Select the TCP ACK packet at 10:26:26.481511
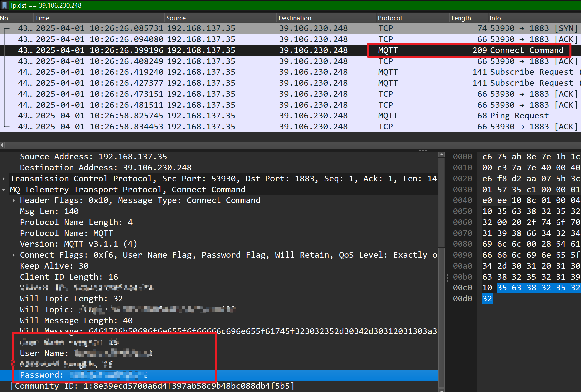The image size is (581, 392). click(x=290, y=105)
